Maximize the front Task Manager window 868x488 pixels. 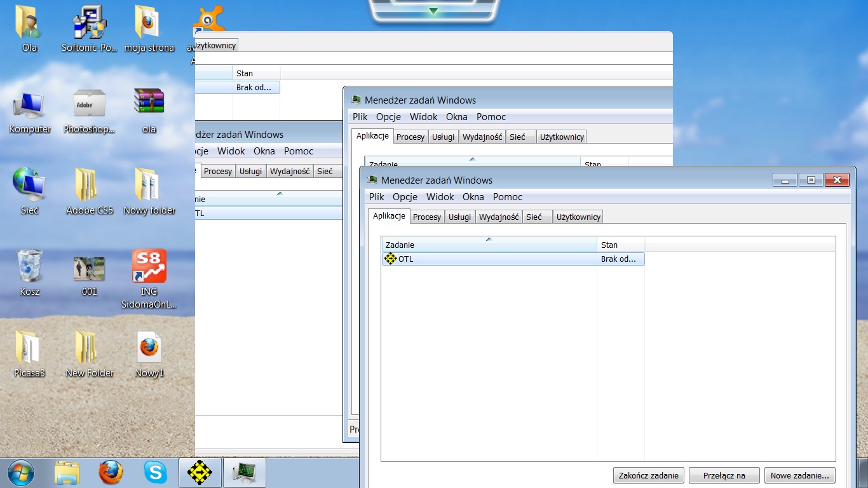[811, 180]
